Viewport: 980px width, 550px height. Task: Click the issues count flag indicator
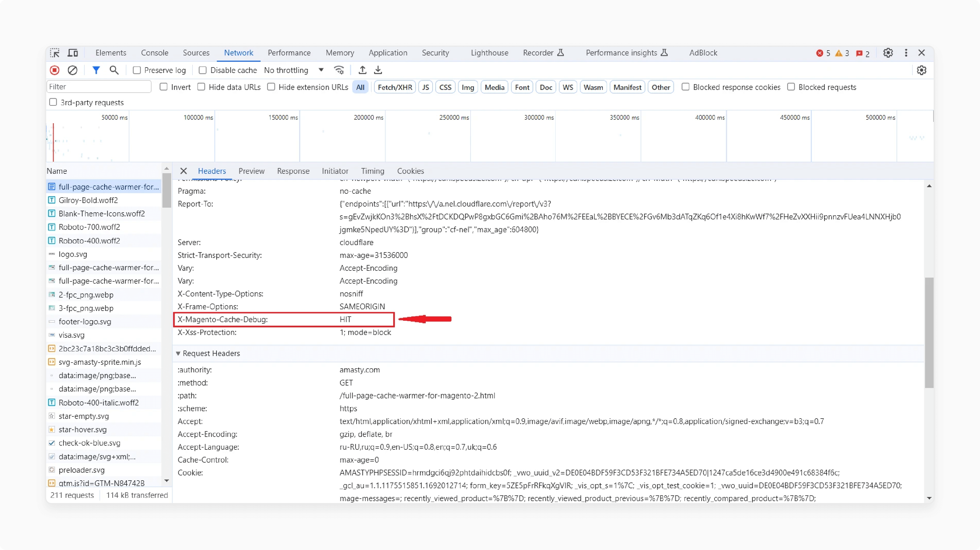862,54
